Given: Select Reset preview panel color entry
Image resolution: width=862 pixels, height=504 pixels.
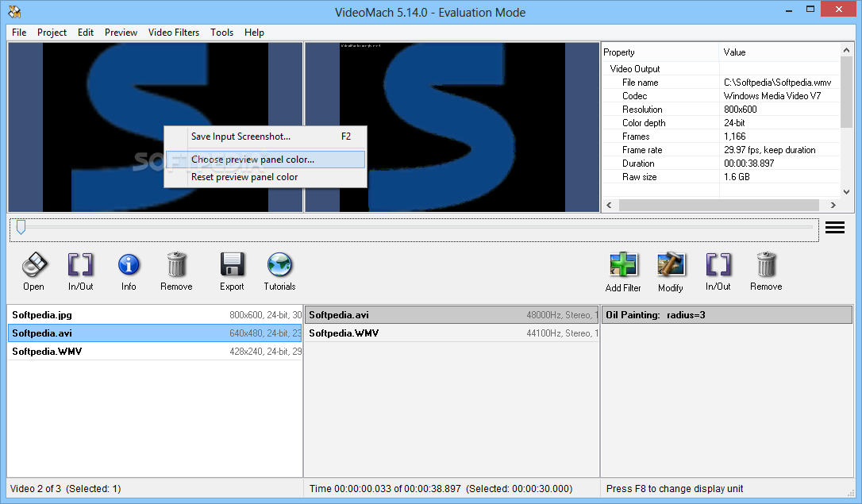Looking at the screenshot, I should click(x=266, y=177).
